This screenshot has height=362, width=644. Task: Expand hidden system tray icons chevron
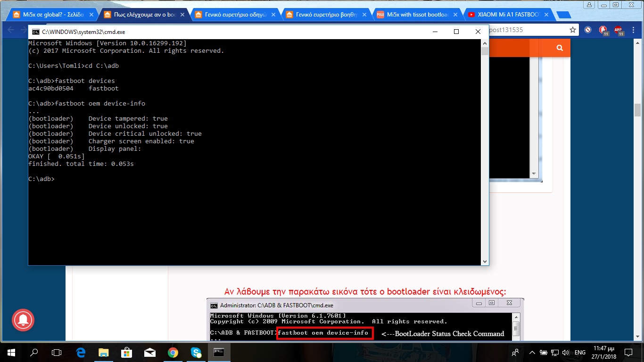point(532,352)
